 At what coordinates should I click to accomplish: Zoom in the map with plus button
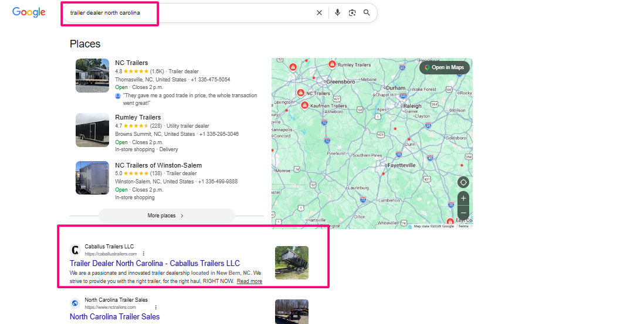click(x=463, y=199)
